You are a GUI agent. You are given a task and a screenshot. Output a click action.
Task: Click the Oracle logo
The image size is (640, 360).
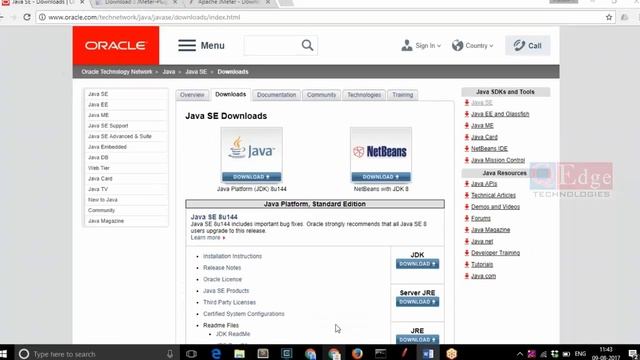point(116,45)
